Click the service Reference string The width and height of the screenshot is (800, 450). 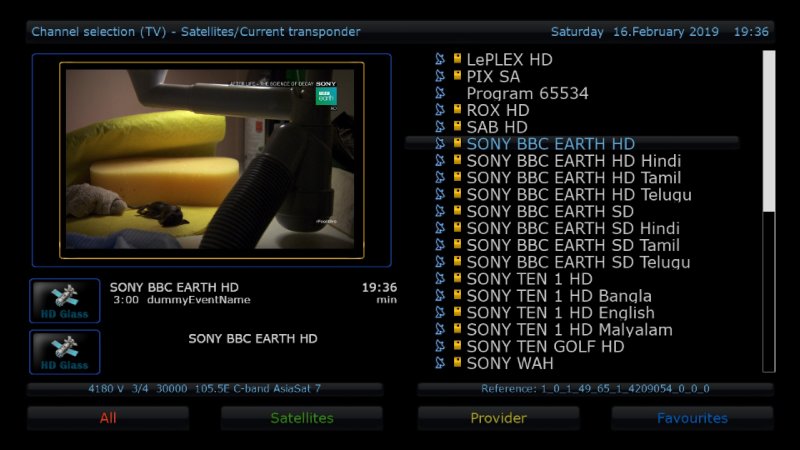595,388
